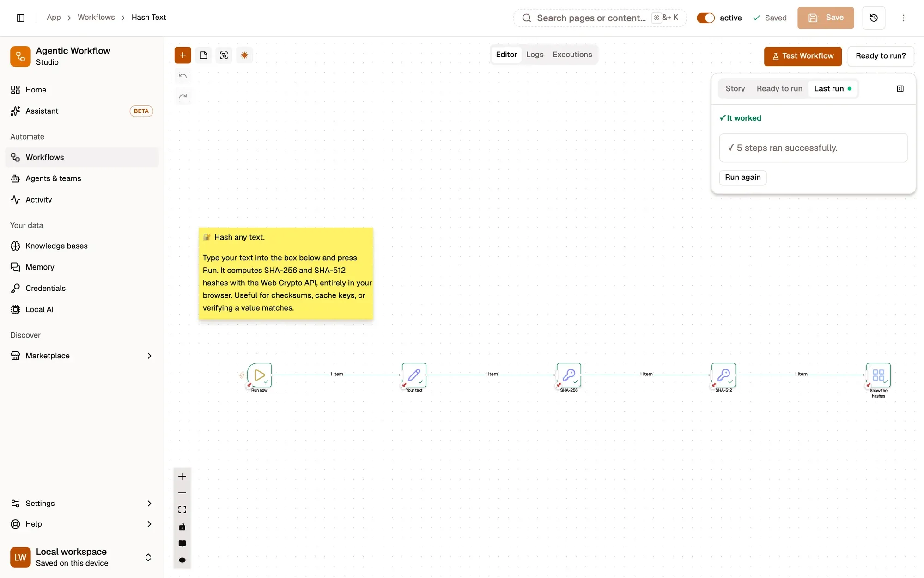Collapse the run panel side icon

(900, 89)
